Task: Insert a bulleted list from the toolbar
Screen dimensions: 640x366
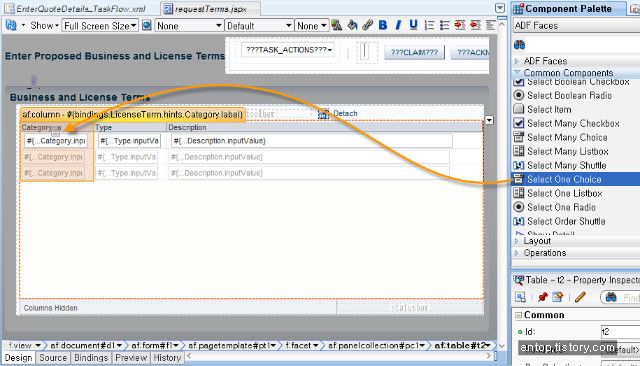Action: tap(444, 25)
